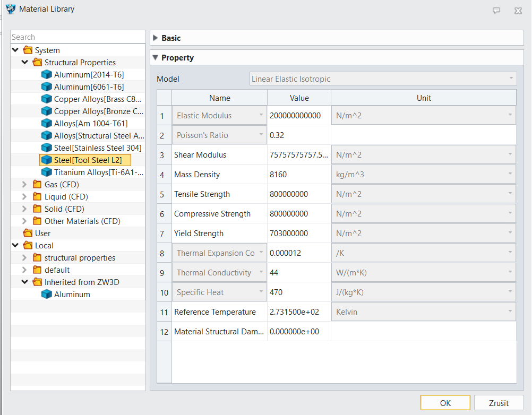This screenshot has height=415, width=532.
Task: Click the Stainless Steel 304 cube icon
Action: pos(47,148)
